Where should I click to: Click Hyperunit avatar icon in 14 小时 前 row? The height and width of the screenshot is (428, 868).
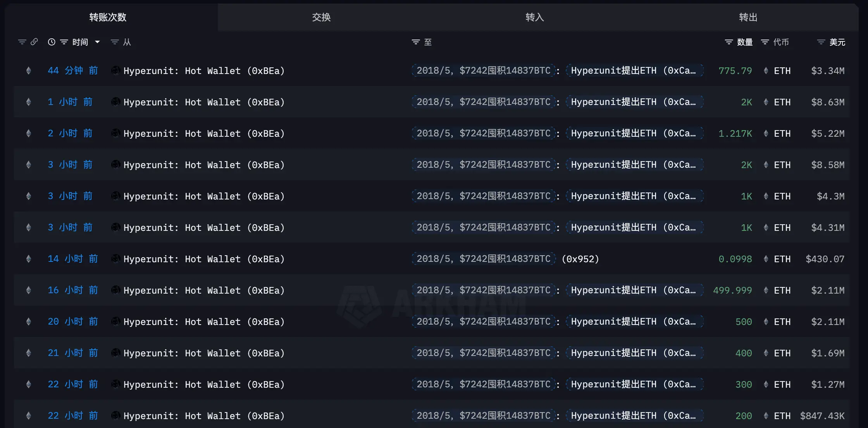(x=115, y=259)
